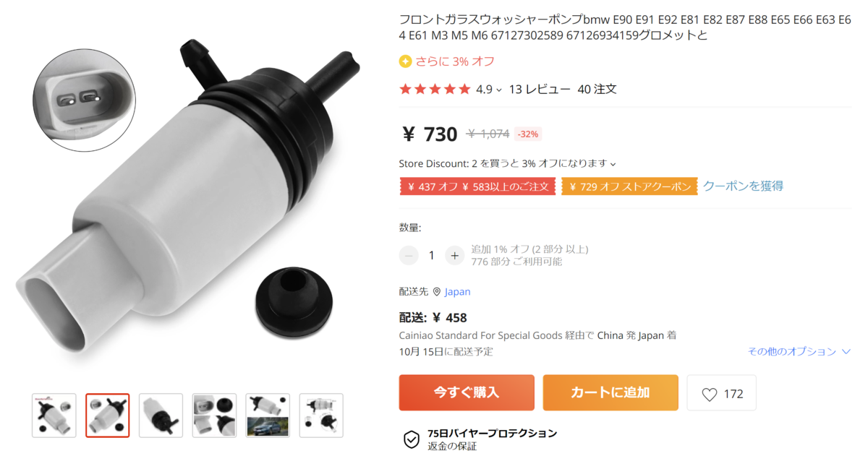
Task: Click the plus quantity button
Action: click(x=454, y=255)
